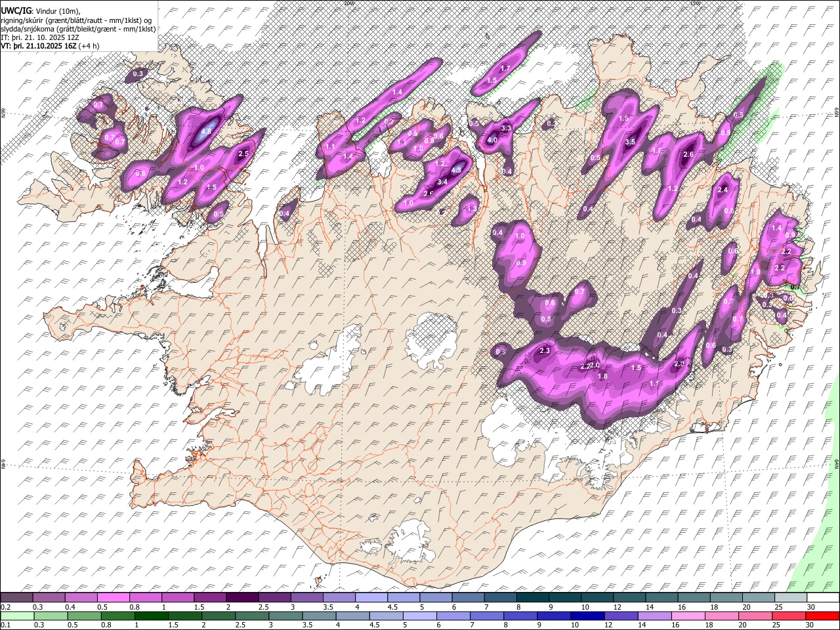The width and height of the screenshot is (840, 630).
Task: Select lower scale swatch between 16 and 18
Action: [x=688, y=616]
